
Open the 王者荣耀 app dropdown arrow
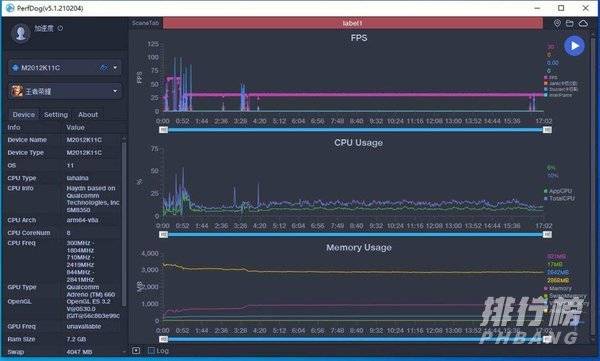115,91
